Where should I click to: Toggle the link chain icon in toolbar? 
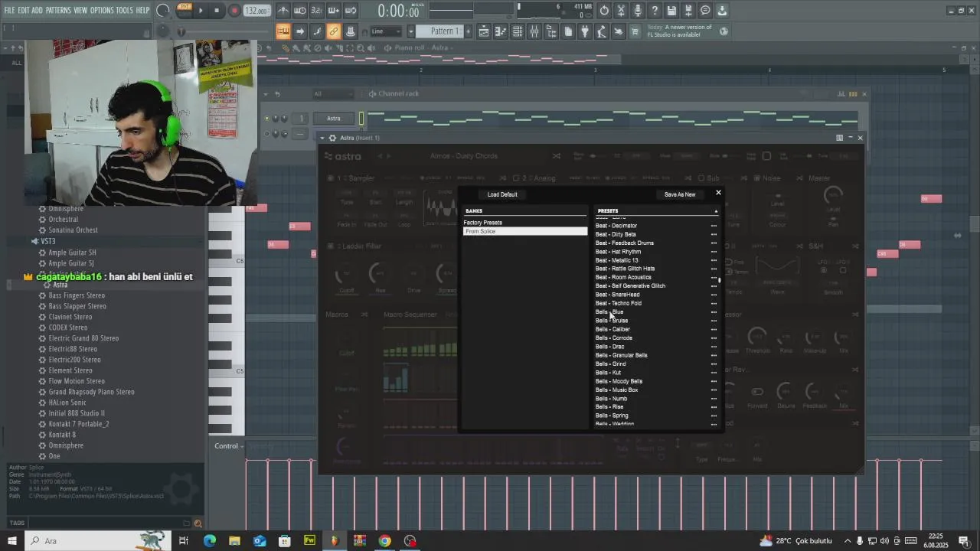[x=333, y=31]
